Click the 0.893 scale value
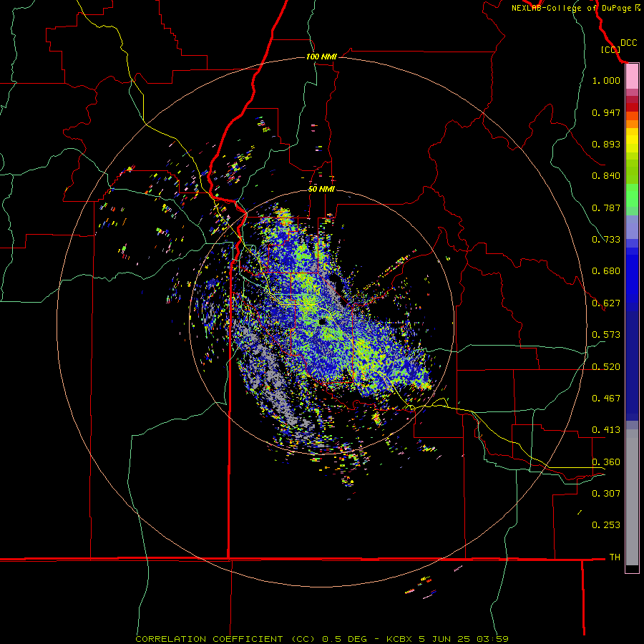This screenshot has width=644, height=644. pos(606,144)
